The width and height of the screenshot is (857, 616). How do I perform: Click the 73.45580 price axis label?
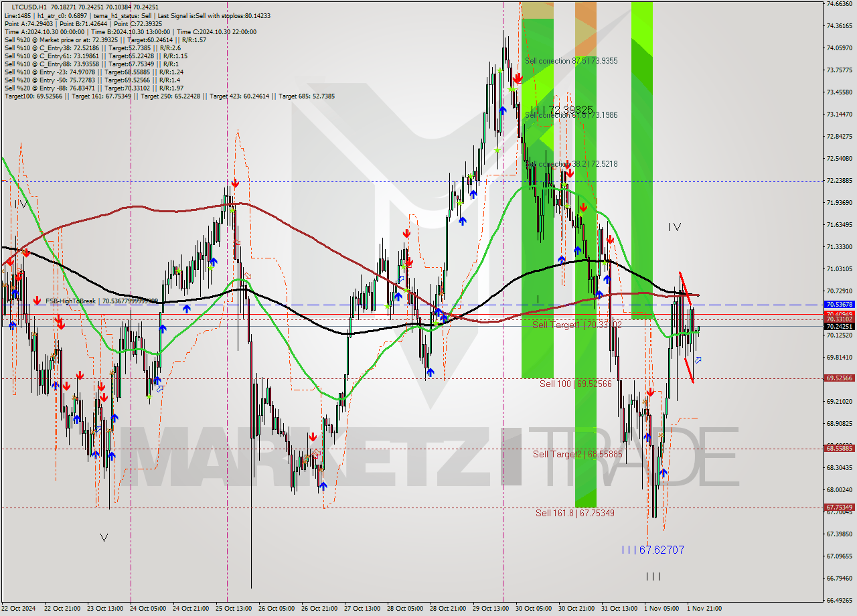tap(839, 92)
